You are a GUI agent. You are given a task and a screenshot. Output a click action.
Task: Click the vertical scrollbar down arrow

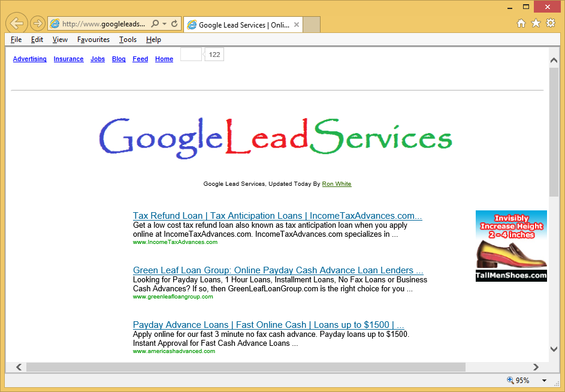pos(554,349)
